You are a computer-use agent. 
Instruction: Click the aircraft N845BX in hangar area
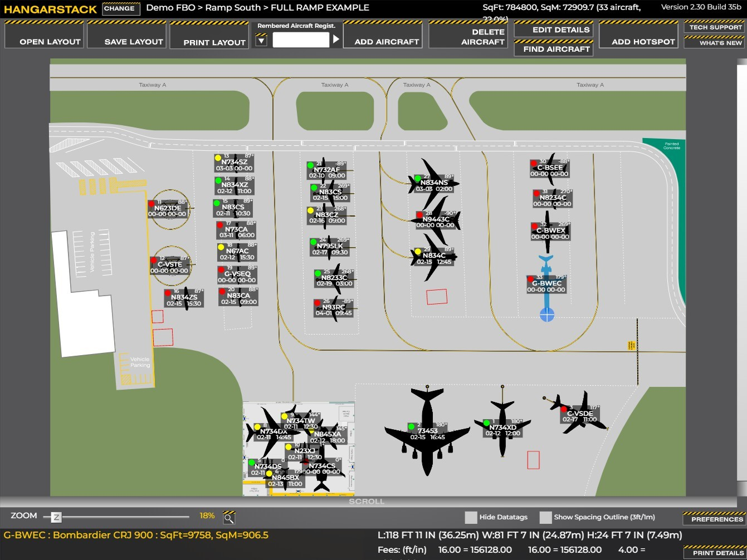[x=284, y=479]
